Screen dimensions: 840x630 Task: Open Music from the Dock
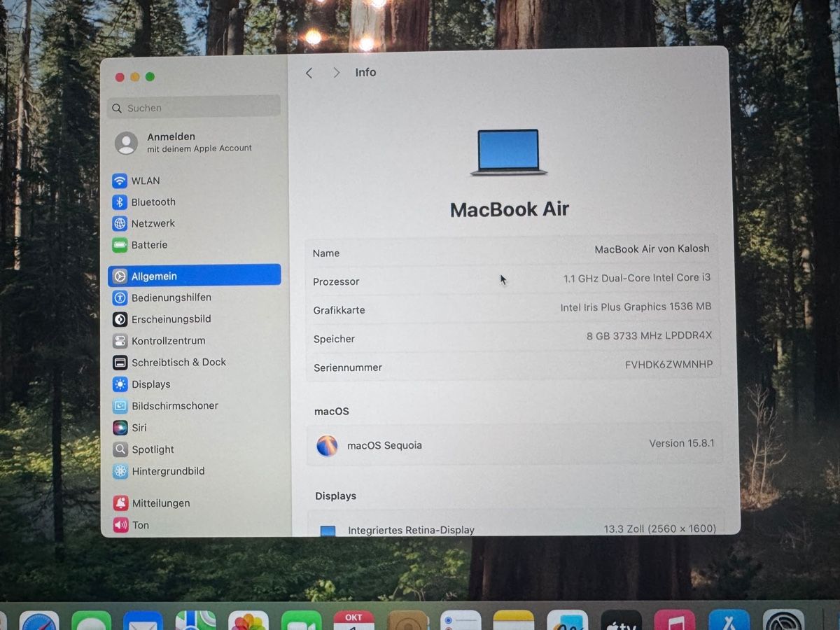tap(675, 621)
